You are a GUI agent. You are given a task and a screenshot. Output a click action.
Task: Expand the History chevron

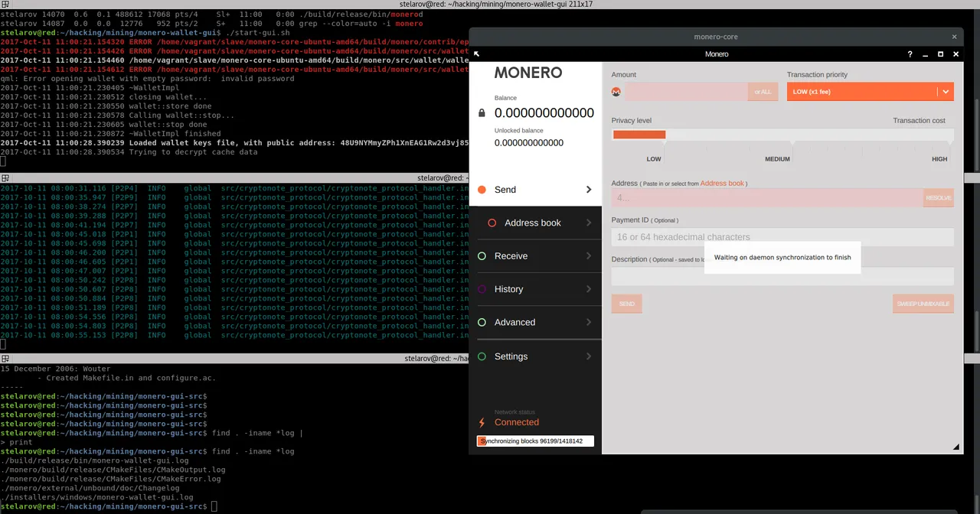pos(589,289)
